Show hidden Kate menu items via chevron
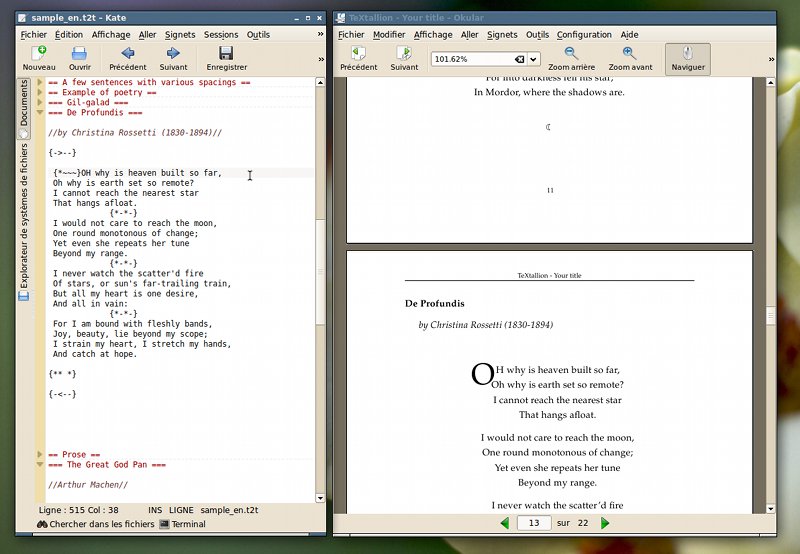 pos(320,34)
